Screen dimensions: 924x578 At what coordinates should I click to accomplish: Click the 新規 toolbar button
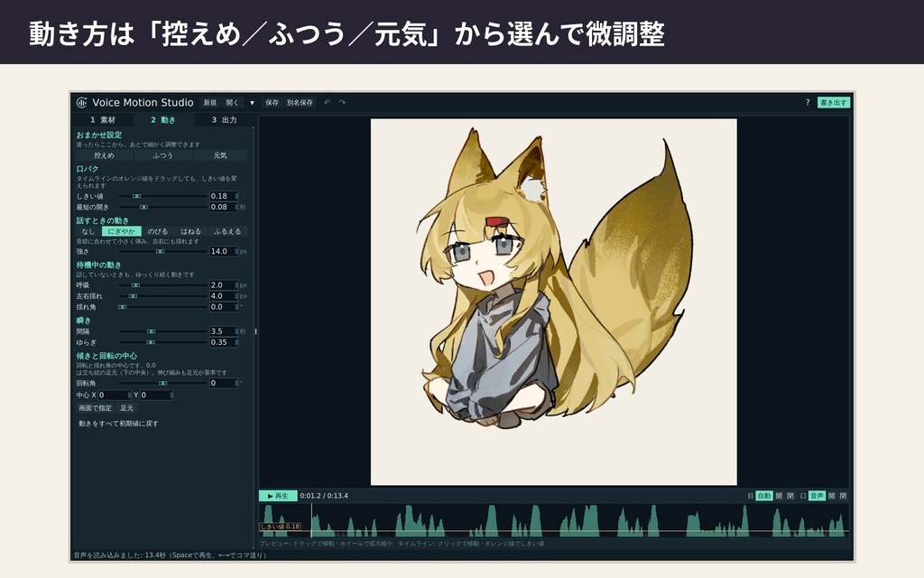210,103
